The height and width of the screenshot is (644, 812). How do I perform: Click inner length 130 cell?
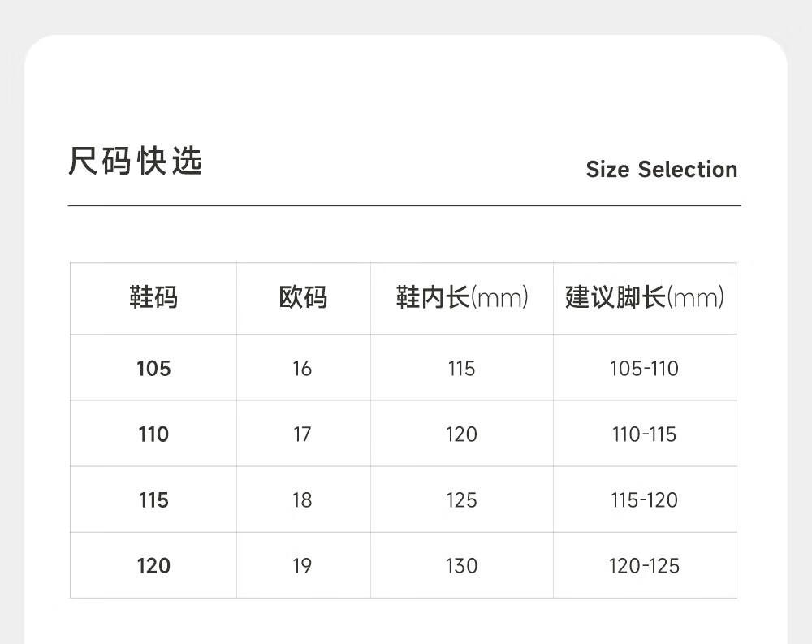[461, 566]
